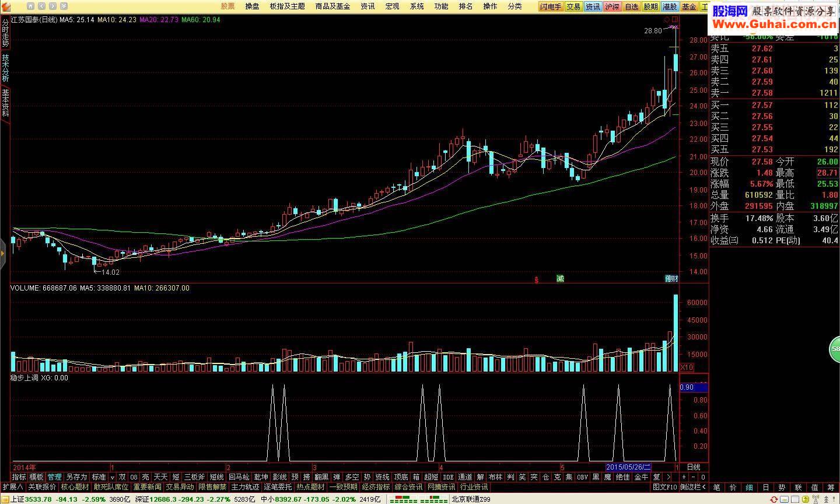Click the diamond icon at chart top-right
Screen dimensions: 840x504
click(667, 19)
